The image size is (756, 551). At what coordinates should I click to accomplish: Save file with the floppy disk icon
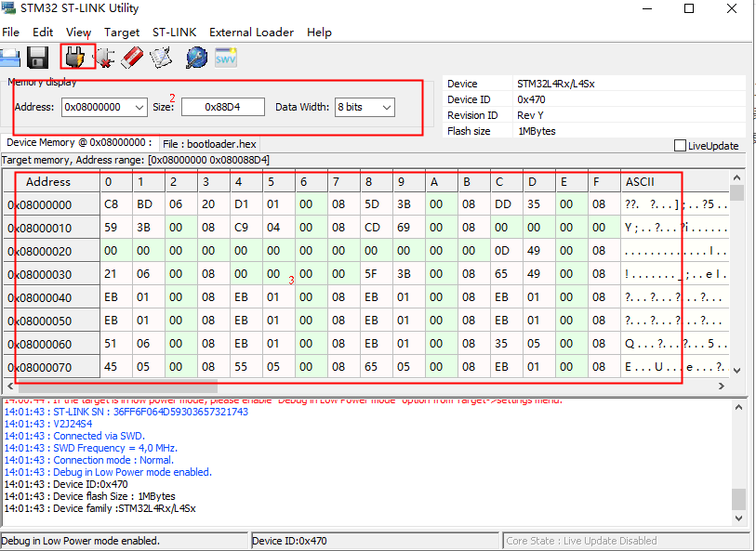tap(36, 57)
